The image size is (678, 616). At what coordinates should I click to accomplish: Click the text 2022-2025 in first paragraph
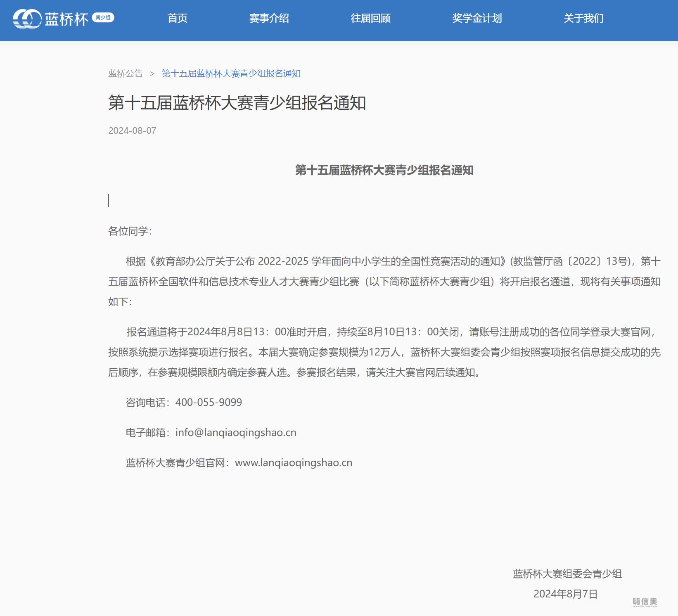click(x=283, y=261)
